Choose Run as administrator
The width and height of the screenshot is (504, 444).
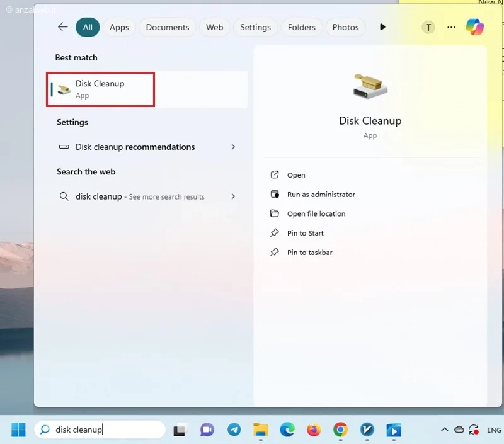point(321,195)
